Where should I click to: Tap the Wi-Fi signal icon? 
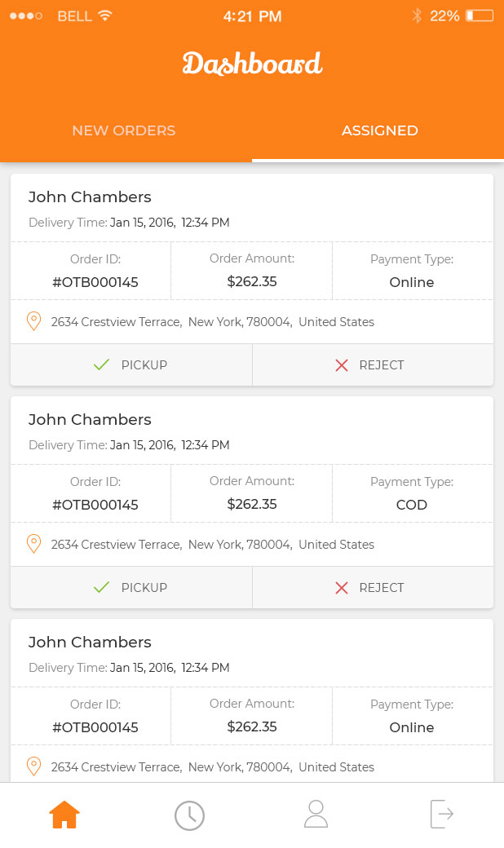pos(105,15)
